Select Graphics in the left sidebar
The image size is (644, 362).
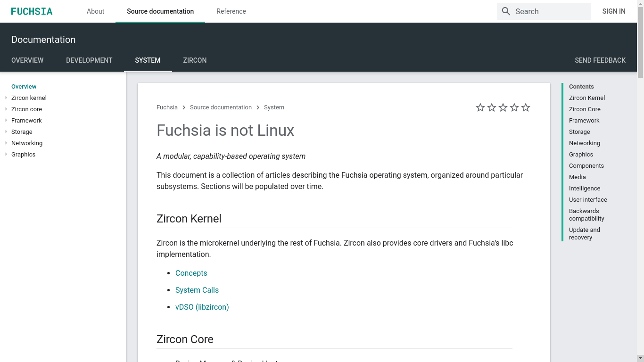(x=23, y=155)
